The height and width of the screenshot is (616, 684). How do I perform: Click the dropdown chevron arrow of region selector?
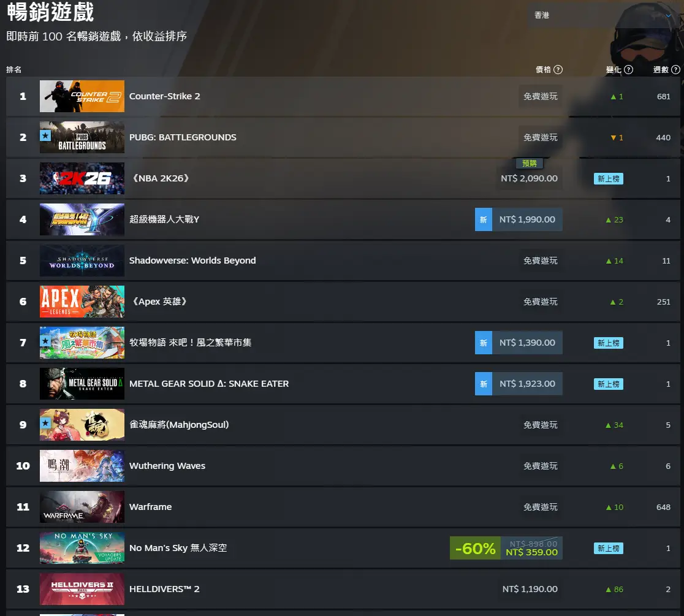coord(668,15)
